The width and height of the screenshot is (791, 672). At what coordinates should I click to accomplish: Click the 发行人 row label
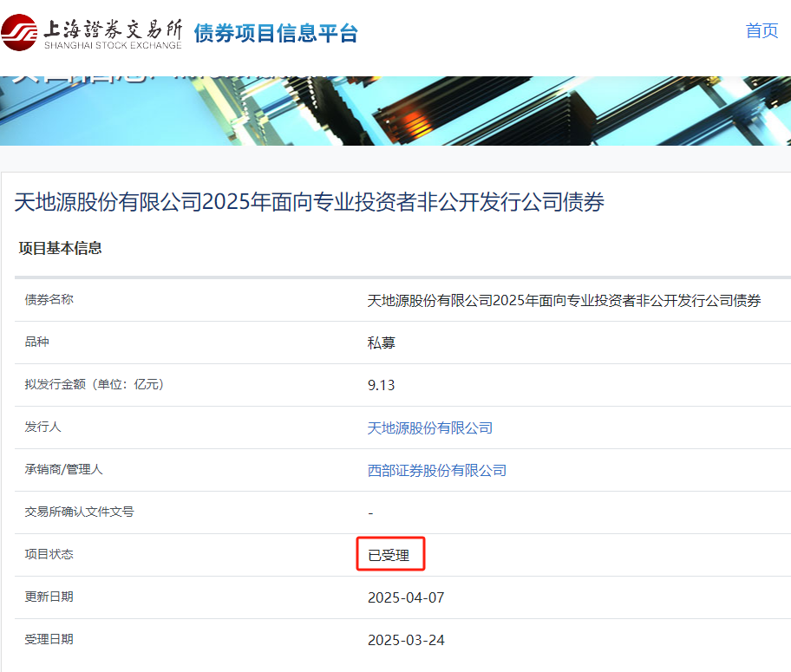click(x=42, y=427)
